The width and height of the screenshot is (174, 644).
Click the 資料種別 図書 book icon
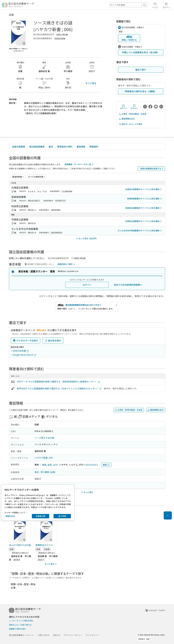[20, 67]
